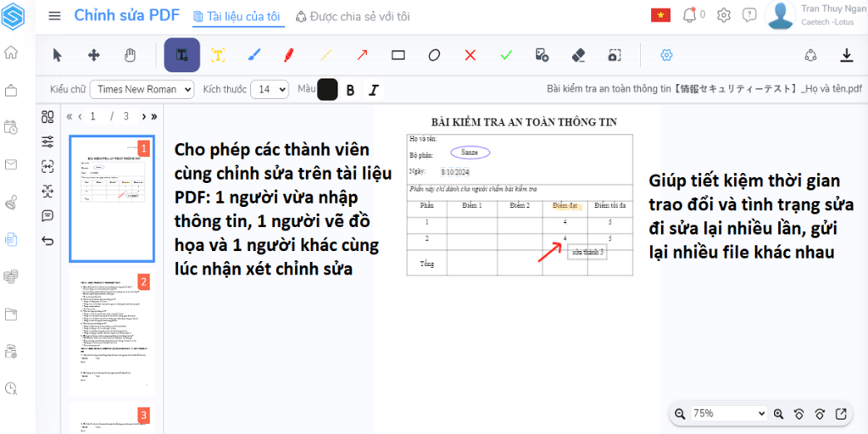Viewport: 868px width, 434px height.
Task: Pick the rectangle shape tool
Action: pyautogui.click(x=398, y=55)
